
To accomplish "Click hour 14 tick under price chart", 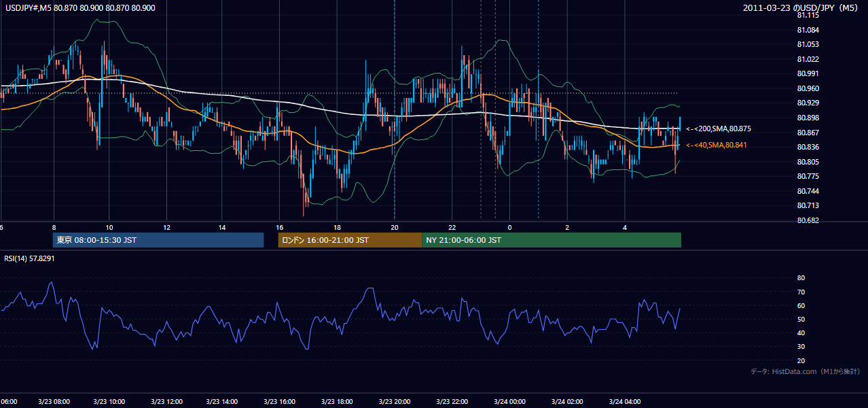I will [x=223, y=227].
